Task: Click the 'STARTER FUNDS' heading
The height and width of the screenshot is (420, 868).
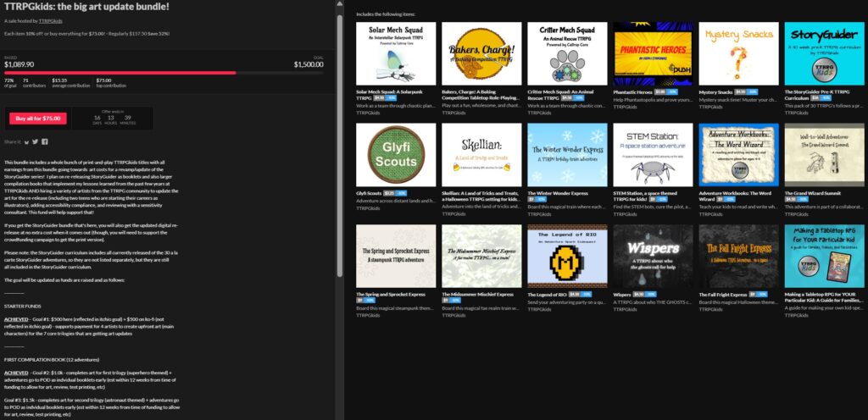Action: click(x=23, y=307)
